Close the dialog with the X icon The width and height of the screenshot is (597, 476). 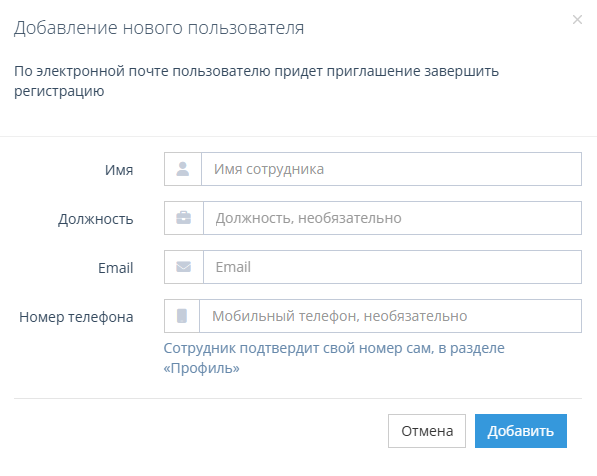click(x=577, y=19)
